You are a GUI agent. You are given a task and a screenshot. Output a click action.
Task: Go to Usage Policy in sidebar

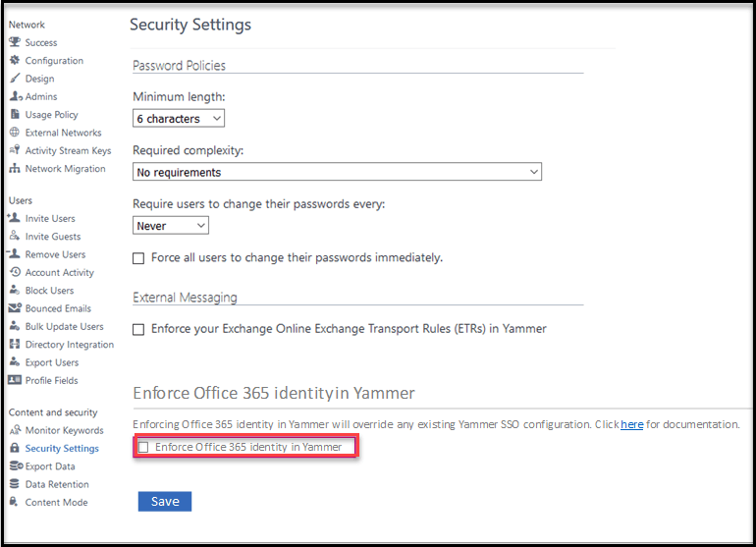[51, 115]
